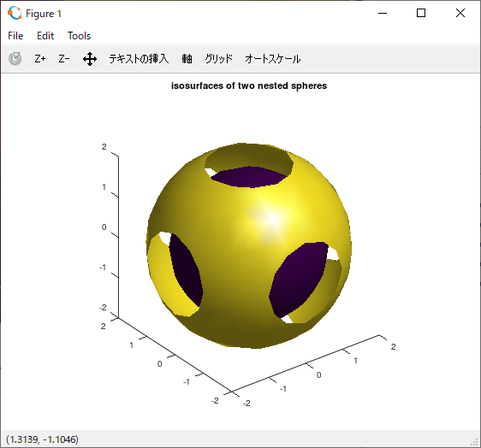Screen dimensions: 481x448
Task: Click テキストの挿入 insert text button
Action: pos(139,58)
